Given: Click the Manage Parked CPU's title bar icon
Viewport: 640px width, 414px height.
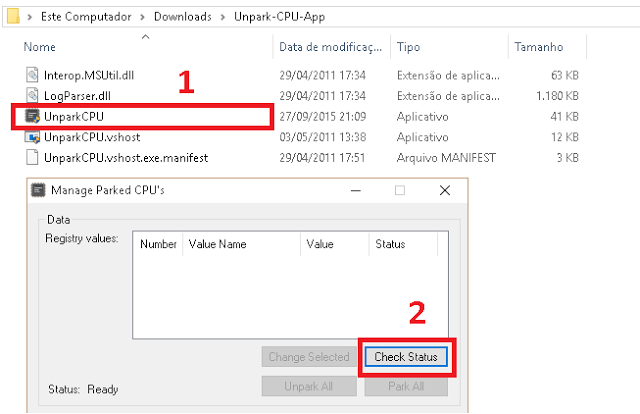Looking at the screenshot, I should tap(39, 190).
